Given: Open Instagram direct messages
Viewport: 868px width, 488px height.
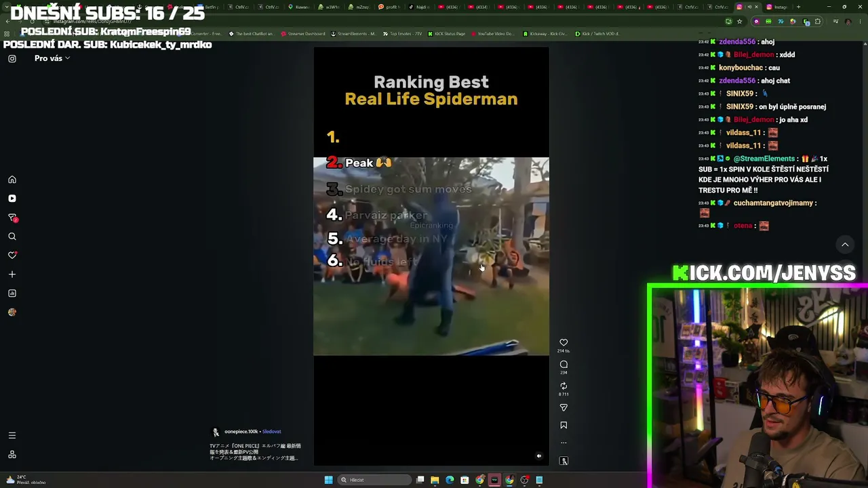Looking at the screenshot, I should pos(12,218).
